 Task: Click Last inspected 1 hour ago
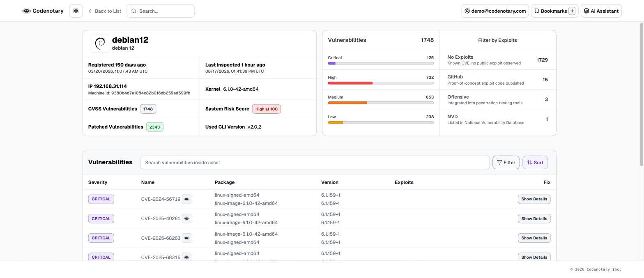click(235, 65)
